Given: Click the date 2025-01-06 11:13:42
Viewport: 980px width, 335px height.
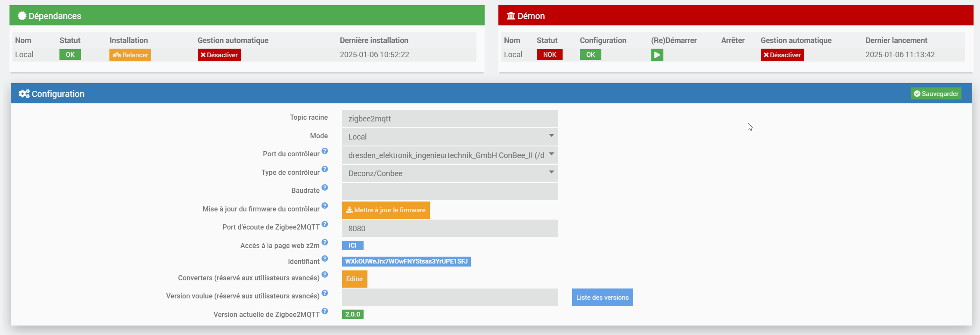Looking at the screenshot, I should pos(900,55).
